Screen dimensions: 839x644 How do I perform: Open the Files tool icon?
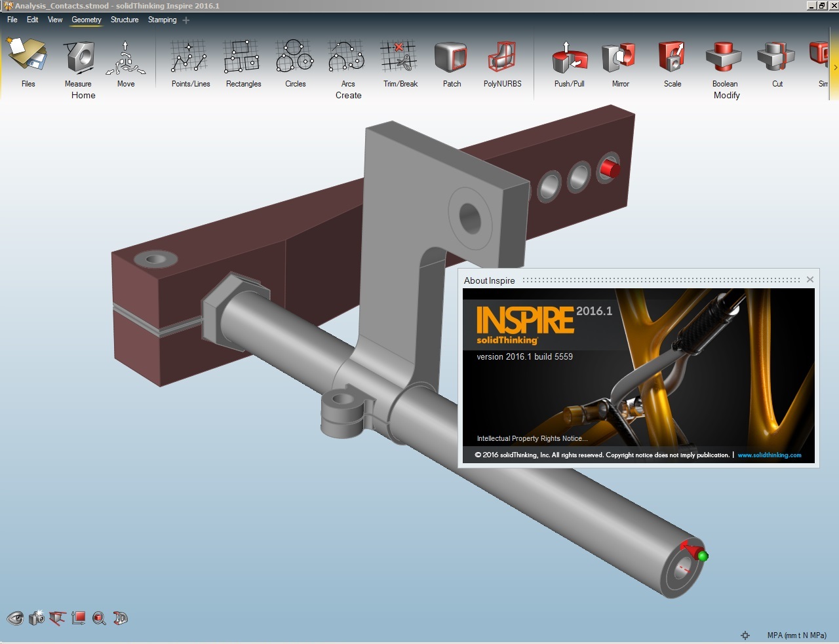(x=28, y=56)
